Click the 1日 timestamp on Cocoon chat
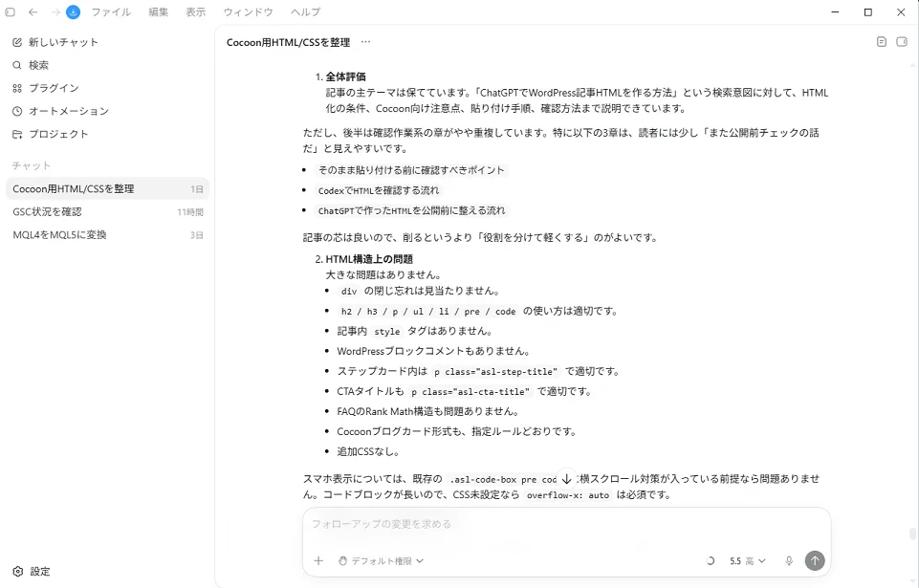Viewport: 919px width, 588px height. click(196, 189)
